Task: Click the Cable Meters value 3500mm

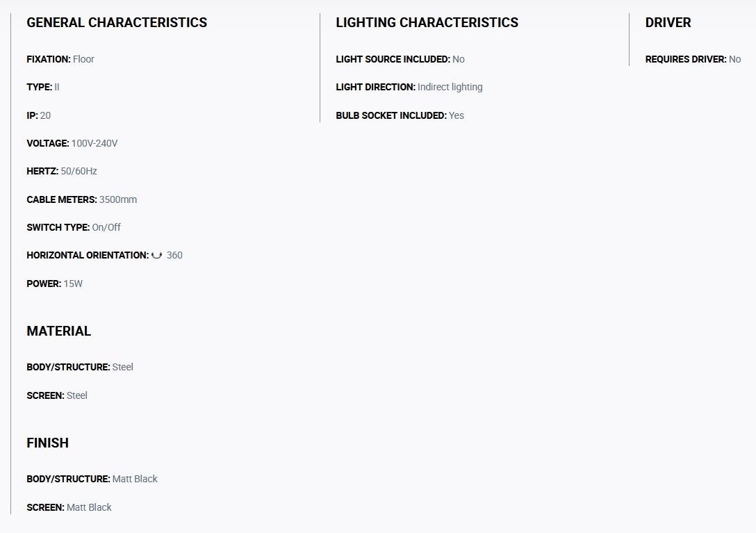Action: (118, 199)
